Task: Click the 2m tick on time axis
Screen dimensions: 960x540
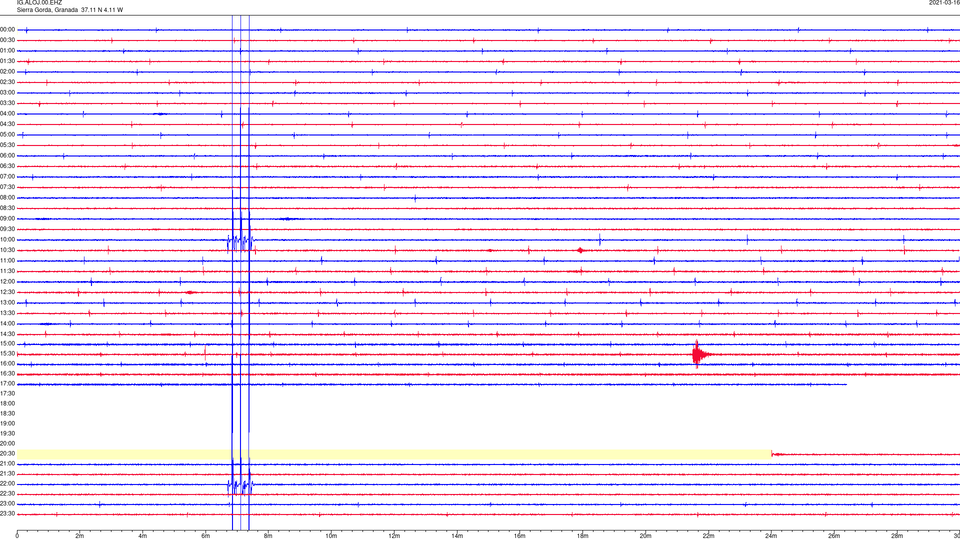Action: pos(80,536)
